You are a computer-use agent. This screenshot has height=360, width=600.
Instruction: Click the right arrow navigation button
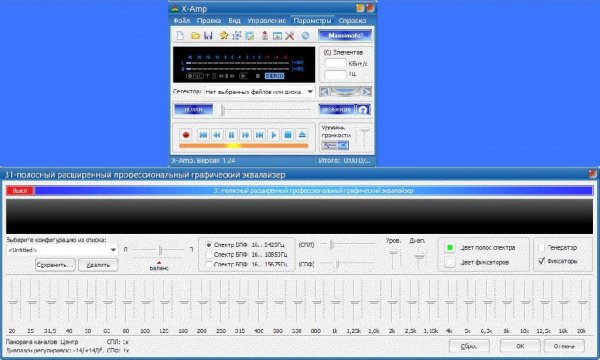pos(366,92)
